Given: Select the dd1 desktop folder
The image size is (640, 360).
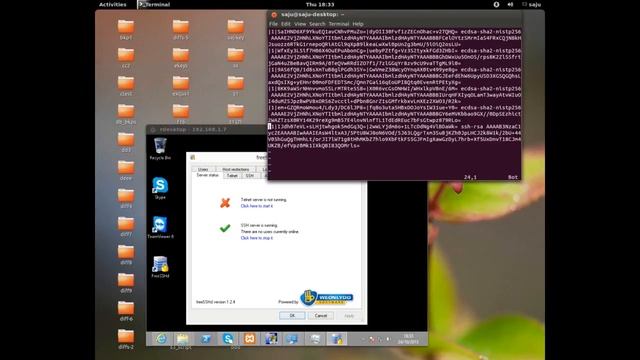Looking at the screenshot, I should 126,142.
